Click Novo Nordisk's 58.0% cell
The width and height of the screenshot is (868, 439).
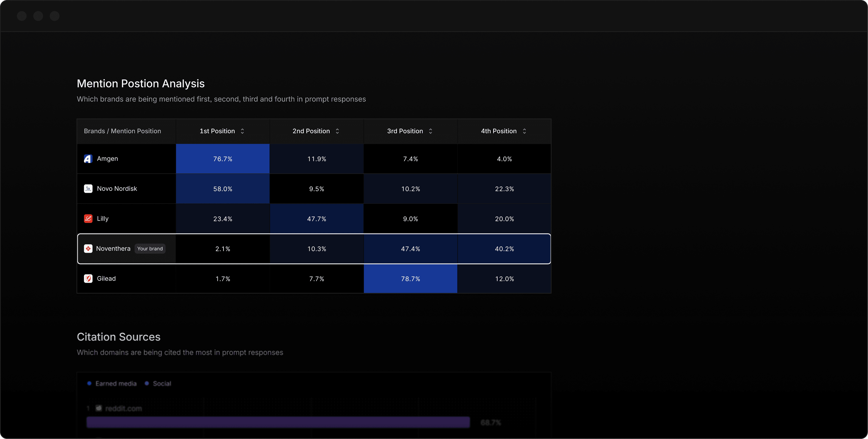[x=223, y=189]
